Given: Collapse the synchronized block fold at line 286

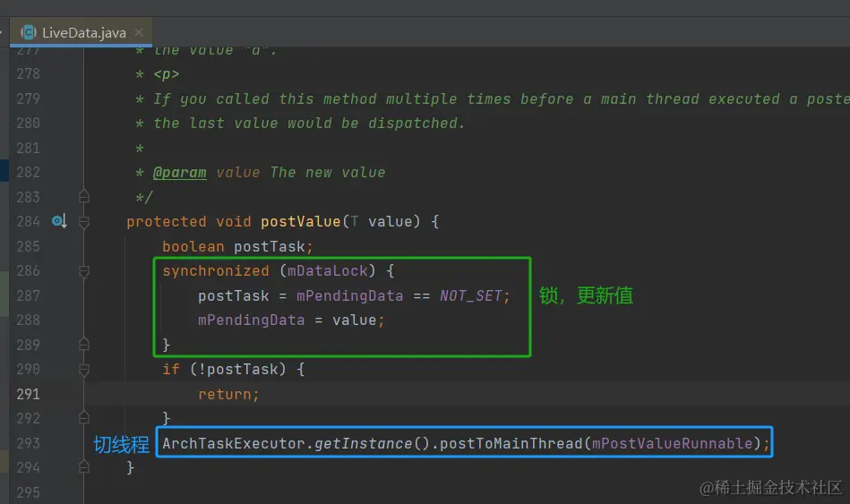Looking at the screenshot, I should 84,271.
